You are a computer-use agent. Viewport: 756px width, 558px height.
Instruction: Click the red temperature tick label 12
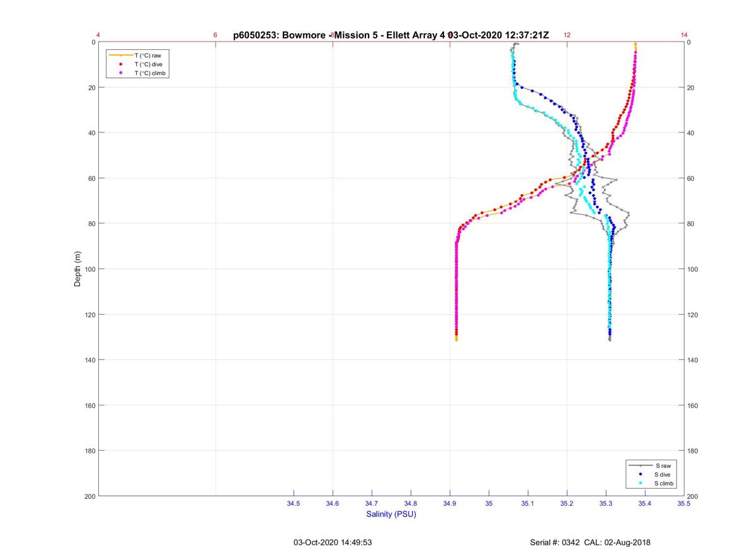tap(567, 35)
